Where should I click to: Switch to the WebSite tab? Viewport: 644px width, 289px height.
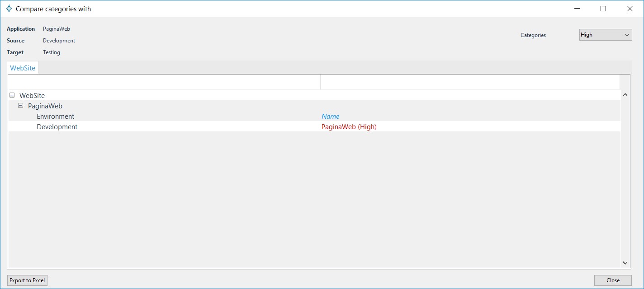[23, 68]
